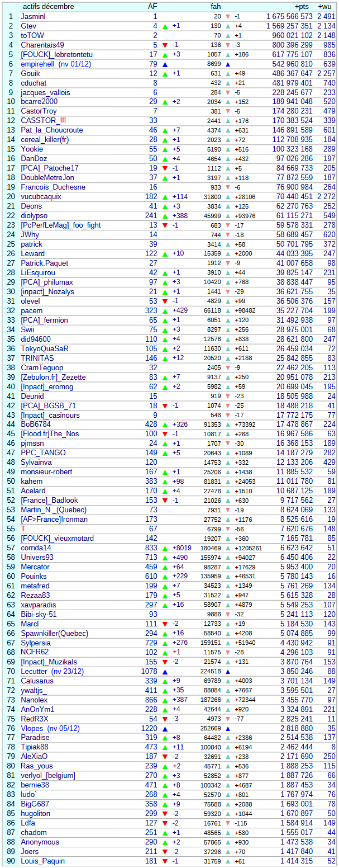Viewport: 339px width, 868px height.
Task: Click the green AF arrow in corrida14's row
Action: point(165,548)
